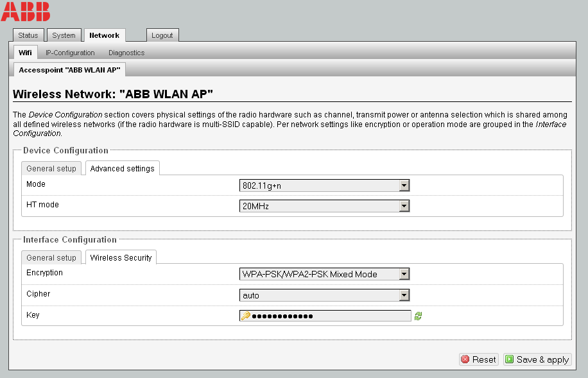Click the green Save & apply icon
The image size is (588, 378).
tap(509, 359)
